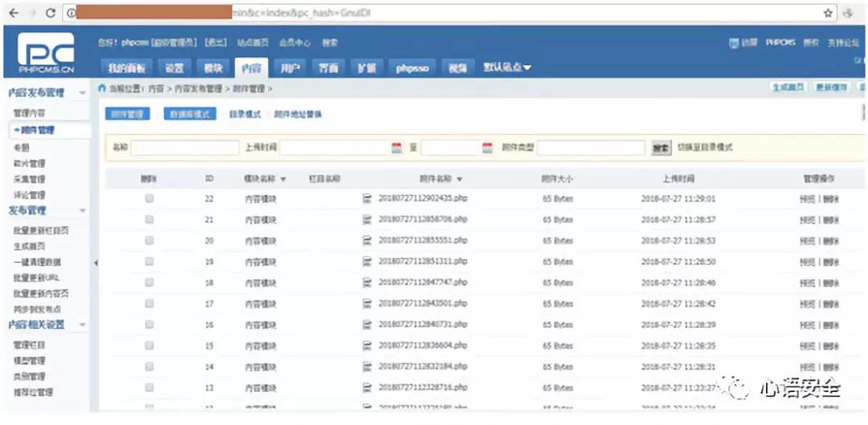
Task: Click the home icon in breadcrumb bar
Action: [x=102, y=88]
